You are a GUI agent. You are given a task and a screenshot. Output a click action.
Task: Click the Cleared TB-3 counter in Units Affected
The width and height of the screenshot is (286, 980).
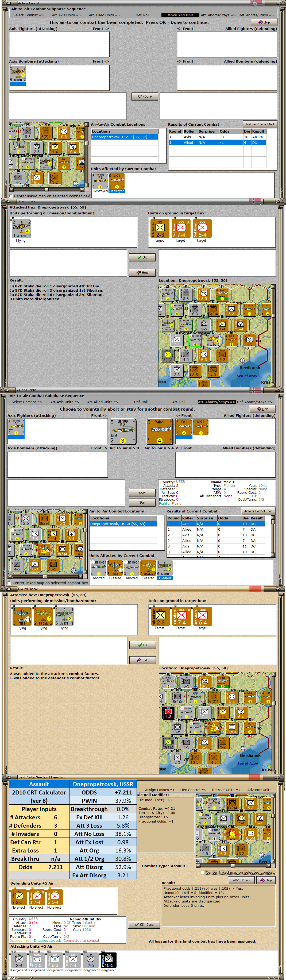(x=115, y=568)
